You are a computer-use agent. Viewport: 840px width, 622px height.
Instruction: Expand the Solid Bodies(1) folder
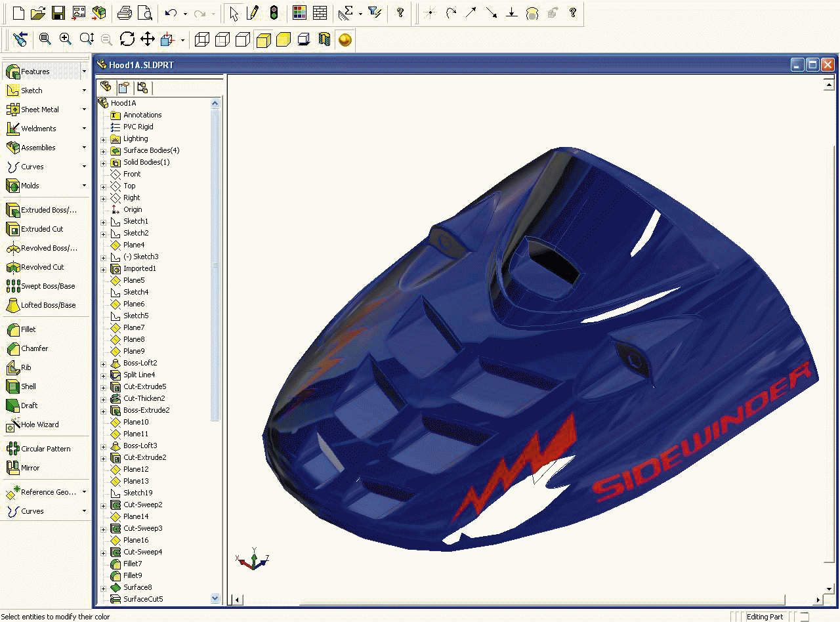click(x=103, y=163)
